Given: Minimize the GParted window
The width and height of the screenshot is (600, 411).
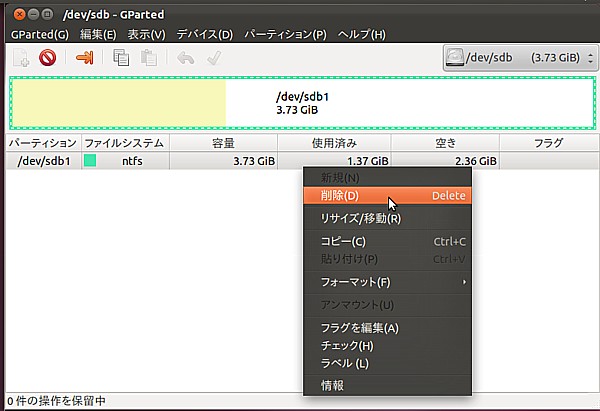Looking at the screenshot, I should click(x=34, y=15).
